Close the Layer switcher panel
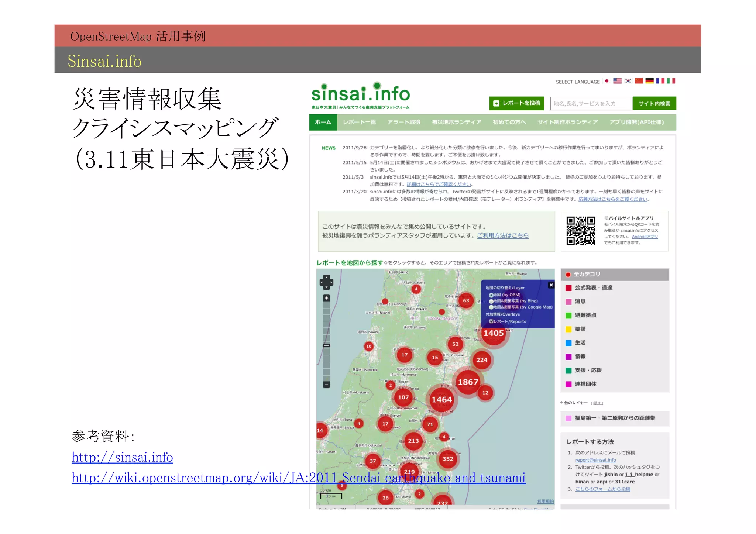This screenshot has width=756, height=534. 551,285
